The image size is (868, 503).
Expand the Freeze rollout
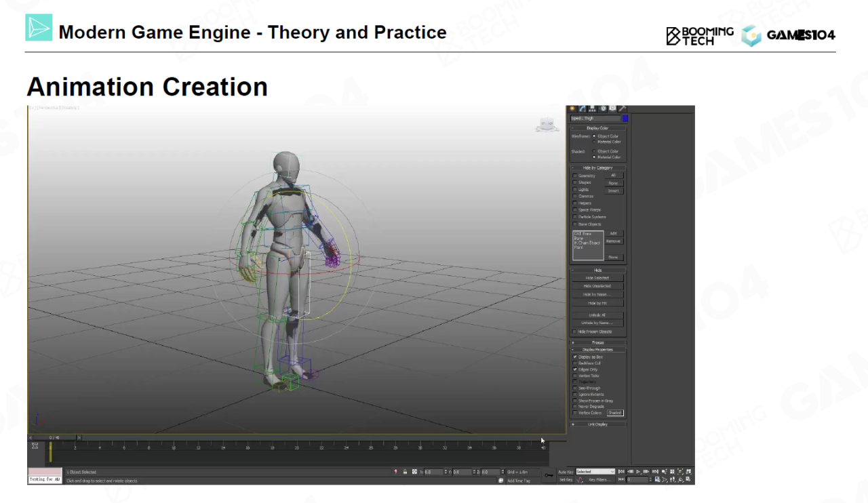(597, 342)
